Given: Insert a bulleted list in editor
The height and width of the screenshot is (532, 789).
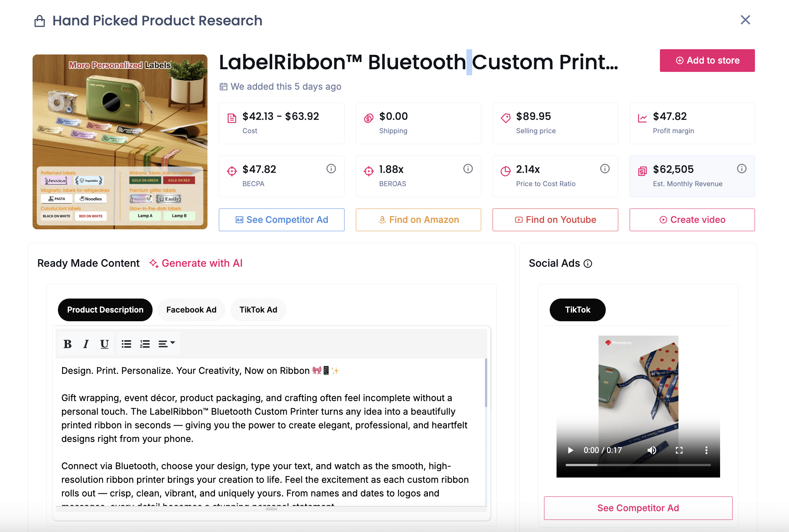Looking at the screenshot, I should click(x=126, y=344).
